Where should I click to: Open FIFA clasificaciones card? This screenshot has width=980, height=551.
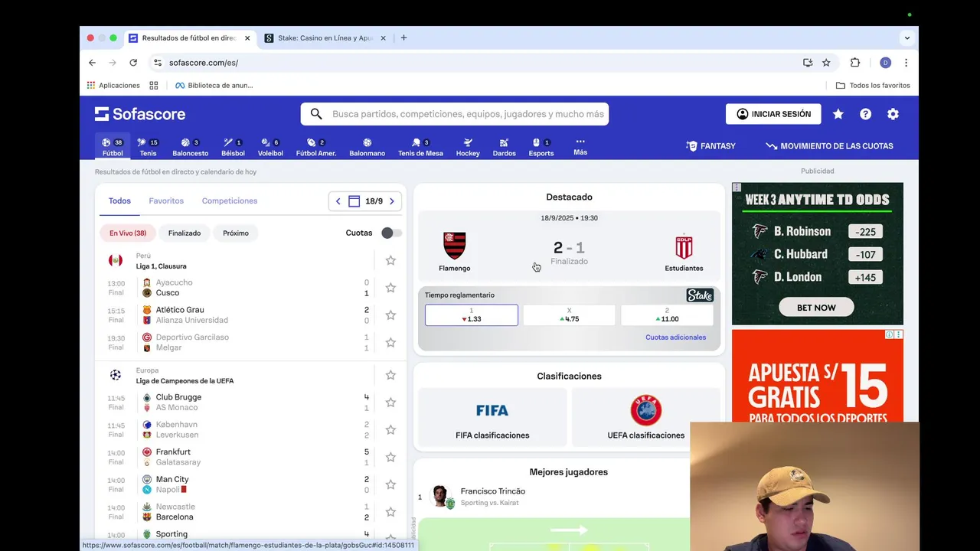492,417
